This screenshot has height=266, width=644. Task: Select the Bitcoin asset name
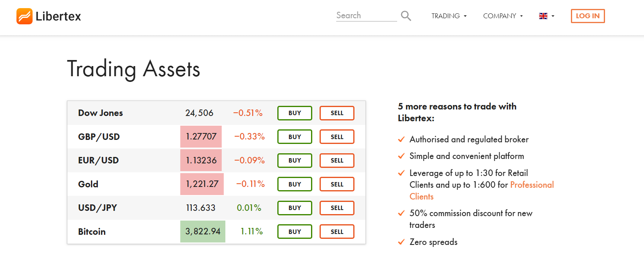coord(92,232)
